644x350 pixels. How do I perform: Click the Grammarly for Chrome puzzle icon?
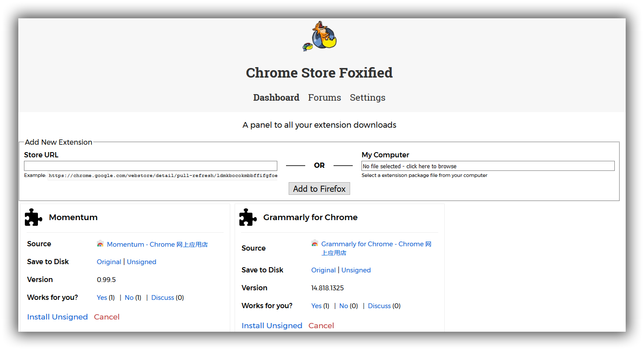coord(248,217)
